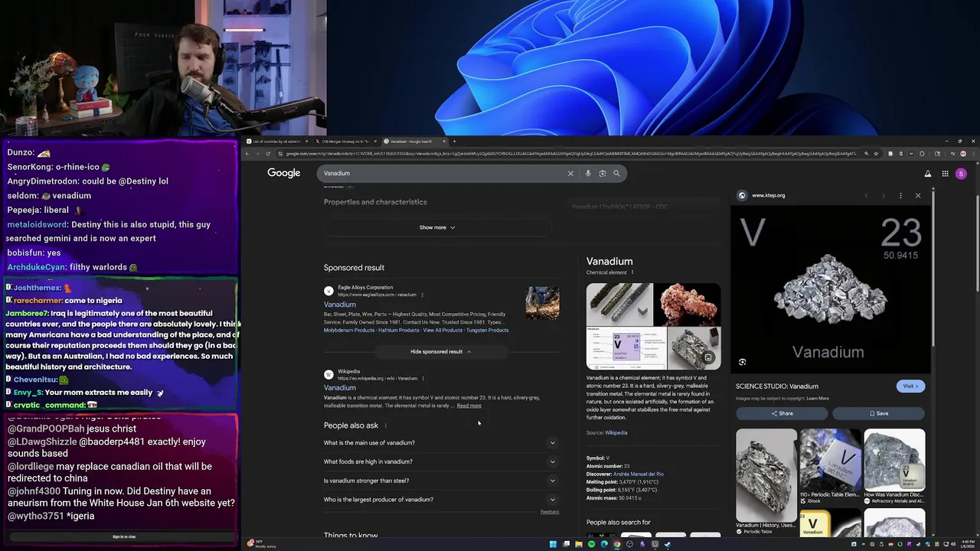Expand Who is the largest producer of vanadium

point(441,500)
